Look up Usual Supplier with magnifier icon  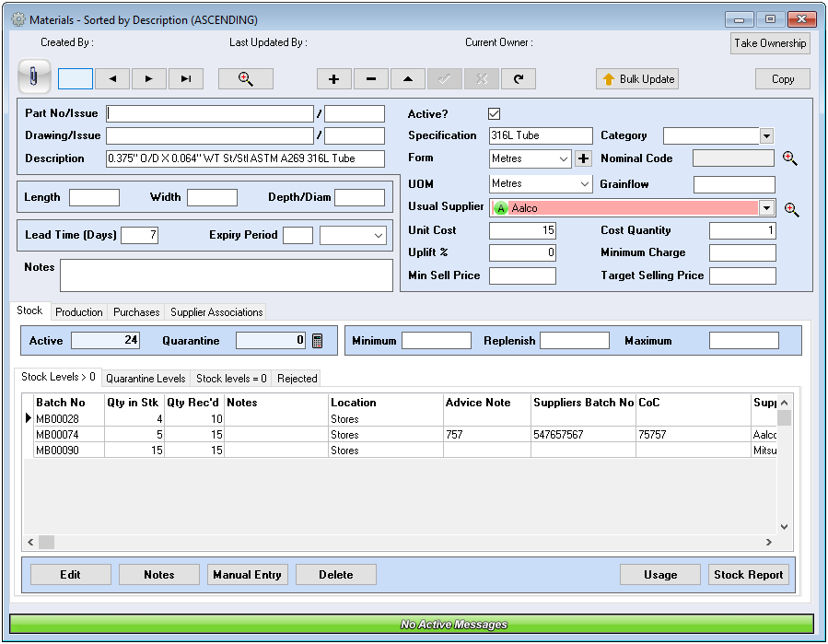click(791, 209)
